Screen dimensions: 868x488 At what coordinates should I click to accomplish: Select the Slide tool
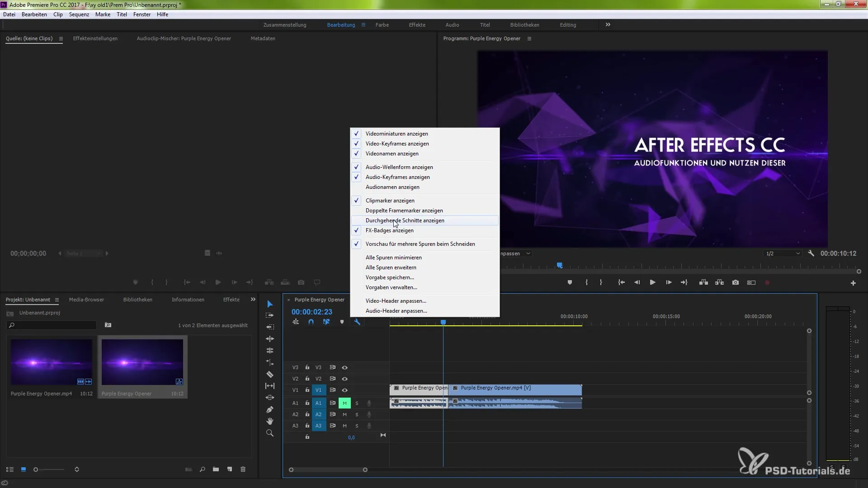click(x=270, y=398)
